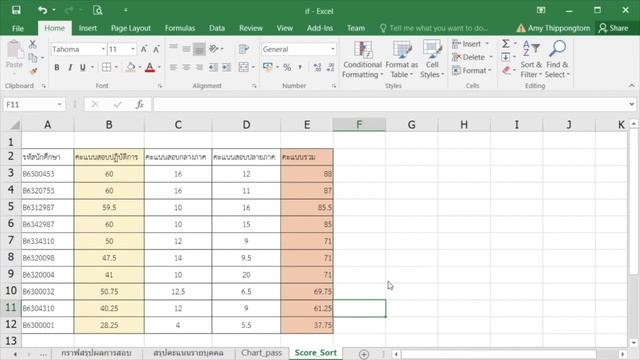
Task: Switch to the Page Layout tab
Action: [131, 28]
